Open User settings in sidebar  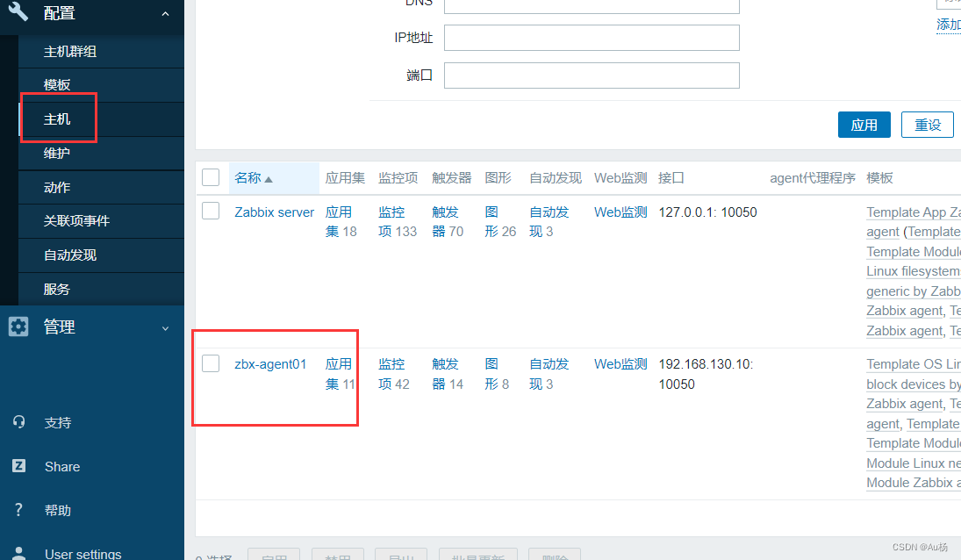(x=83, y=553)
